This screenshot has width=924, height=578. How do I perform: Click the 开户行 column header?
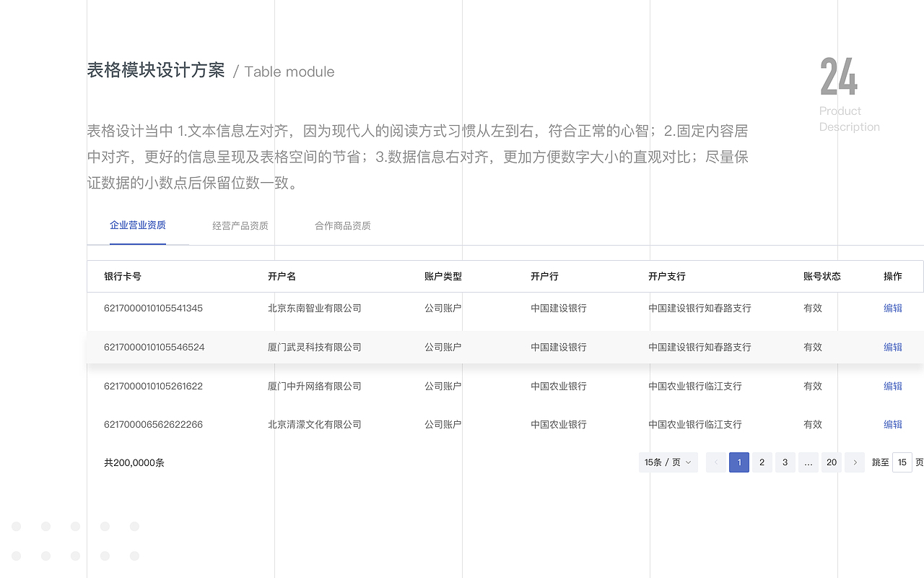[x=545, y=276]
